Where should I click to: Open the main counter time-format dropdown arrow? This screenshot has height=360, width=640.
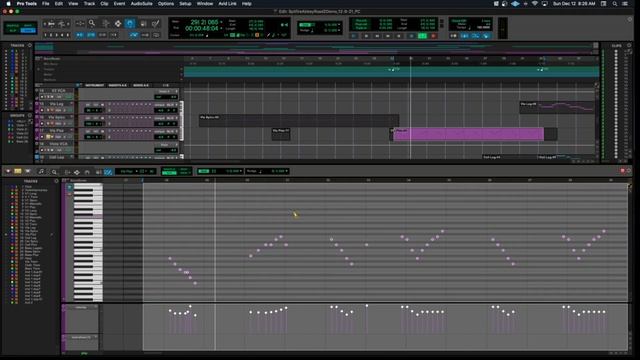pos(221,22)
